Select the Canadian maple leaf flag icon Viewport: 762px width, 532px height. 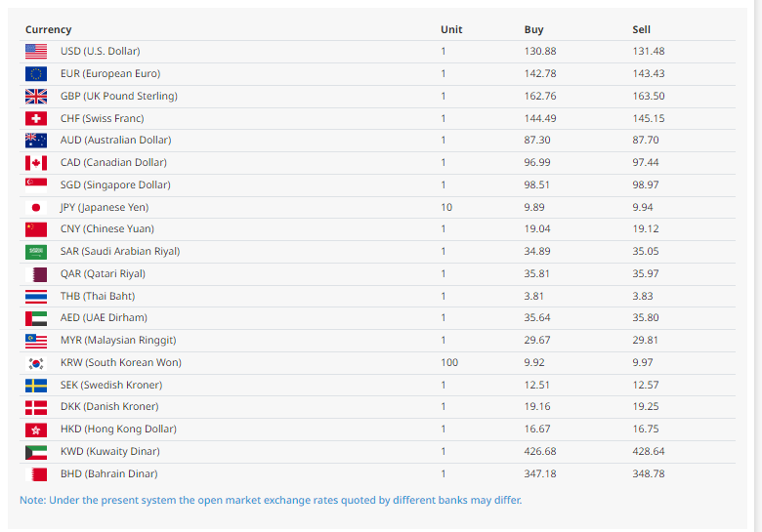tap(36, 163)
